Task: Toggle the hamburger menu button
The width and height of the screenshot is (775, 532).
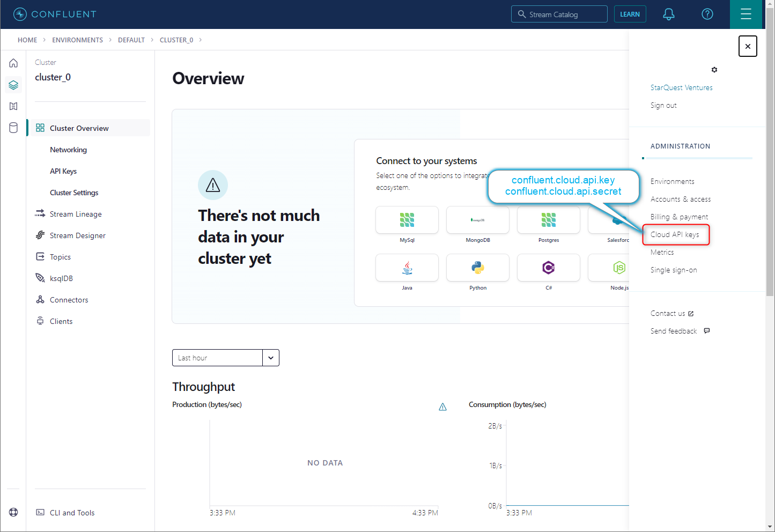Action: (x=746, y=14)
